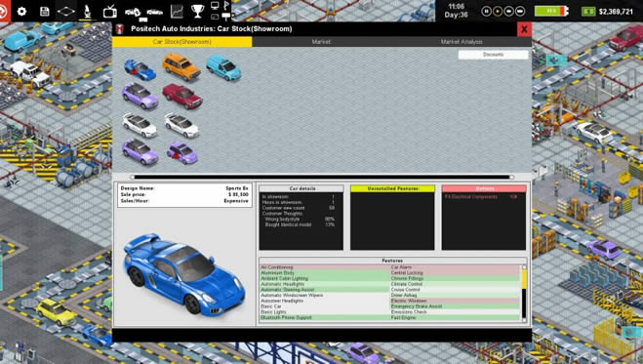Open the car design icon

click(154, 13)
